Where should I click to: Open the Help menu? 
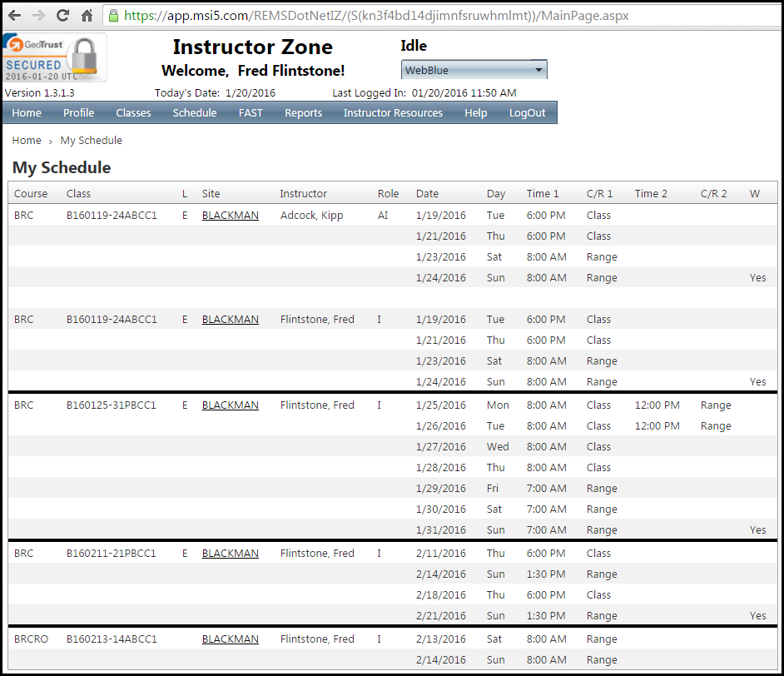point(475,112)
